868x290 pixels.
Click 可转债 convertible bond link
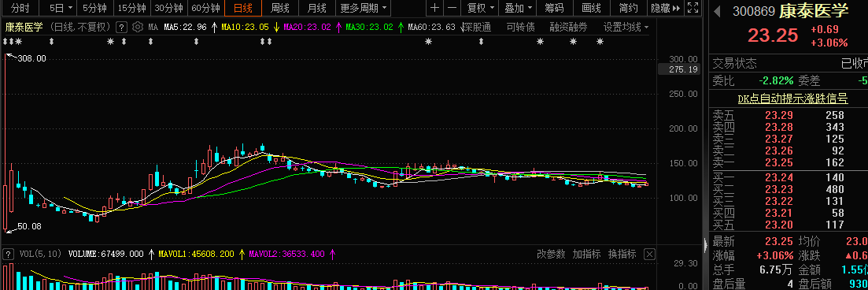click(521, 27)
